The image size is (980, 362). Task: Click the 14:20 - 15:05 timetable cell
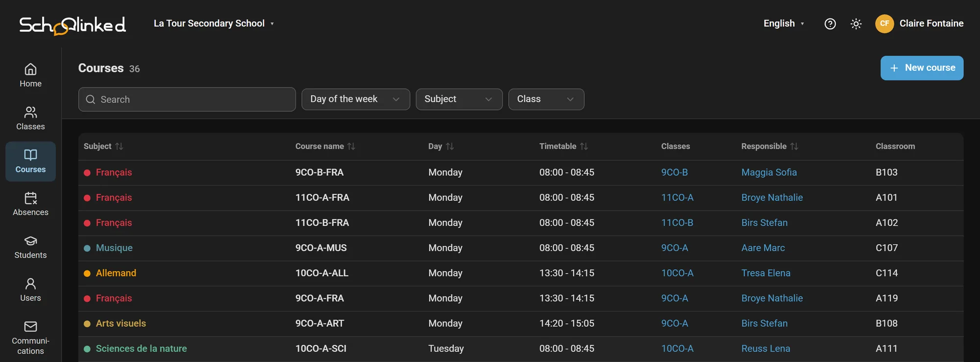click(x=566, y=323)
